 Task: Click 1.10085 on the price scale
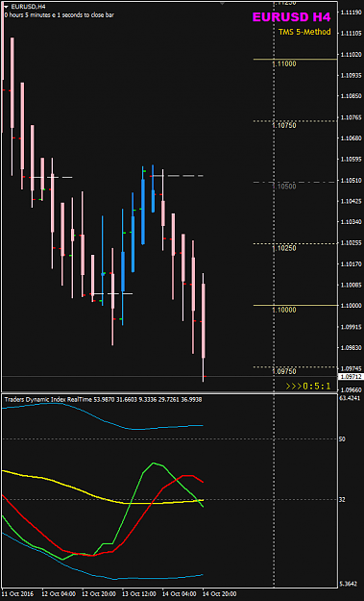click(351, 285)
